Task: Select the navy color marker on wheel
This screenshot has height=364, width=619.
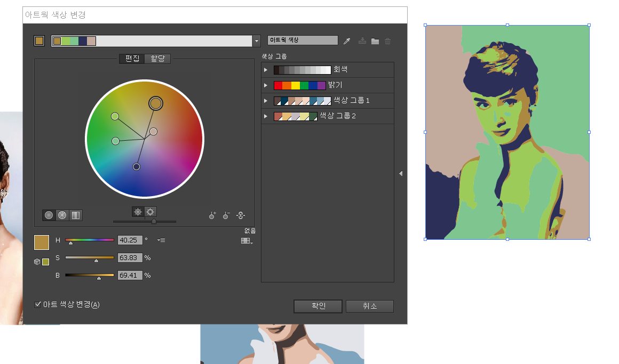Action: (x=136, y=167)
